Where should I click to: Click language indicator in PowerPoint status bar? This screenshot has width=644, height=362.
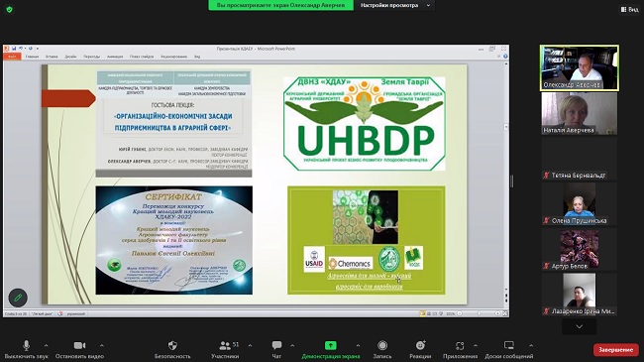76,313
